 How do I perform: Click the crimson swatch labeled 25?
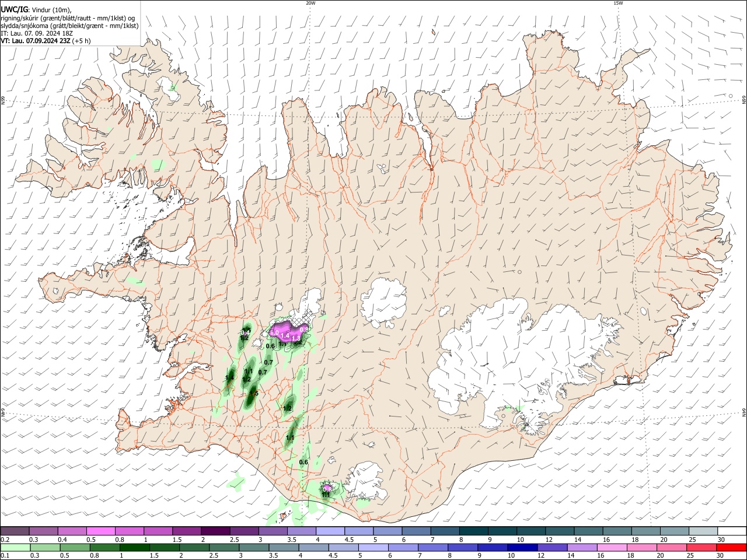pos(702,547)
